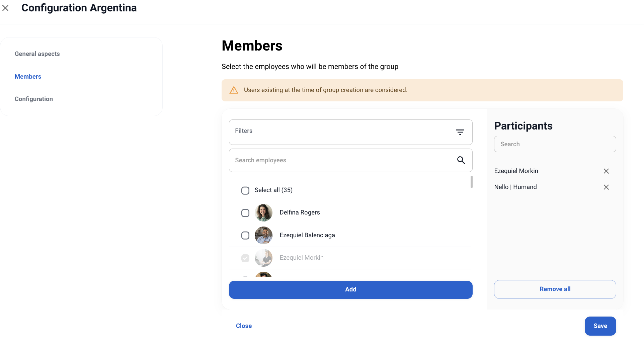Click Ezequiel Morkin's greyed avatar
This screenshot has height=348, width=644.
click(x=263, y=258)
